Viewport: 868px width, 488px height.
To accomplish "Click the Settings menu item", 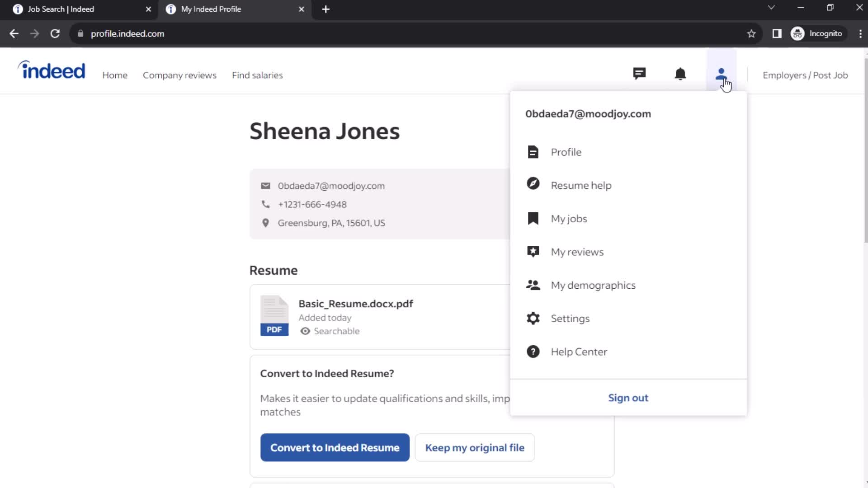I will pyautogui.click(x=570, y=318).
